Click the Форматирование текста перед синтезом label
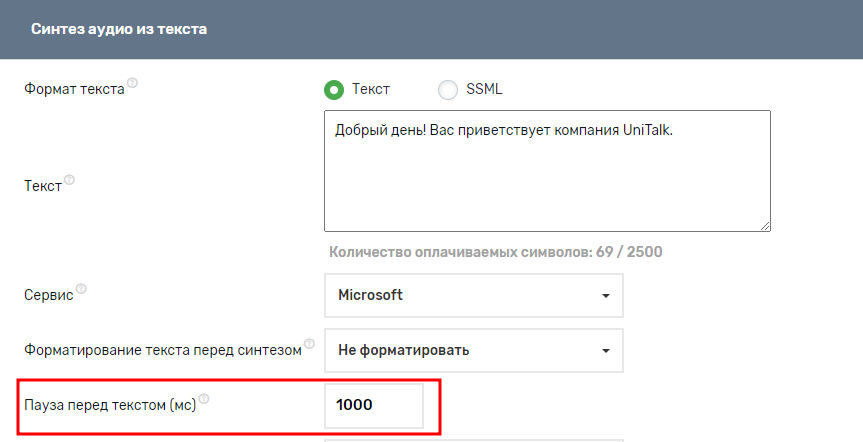This screenshot has width=863, height=442. tap(162, 350)
